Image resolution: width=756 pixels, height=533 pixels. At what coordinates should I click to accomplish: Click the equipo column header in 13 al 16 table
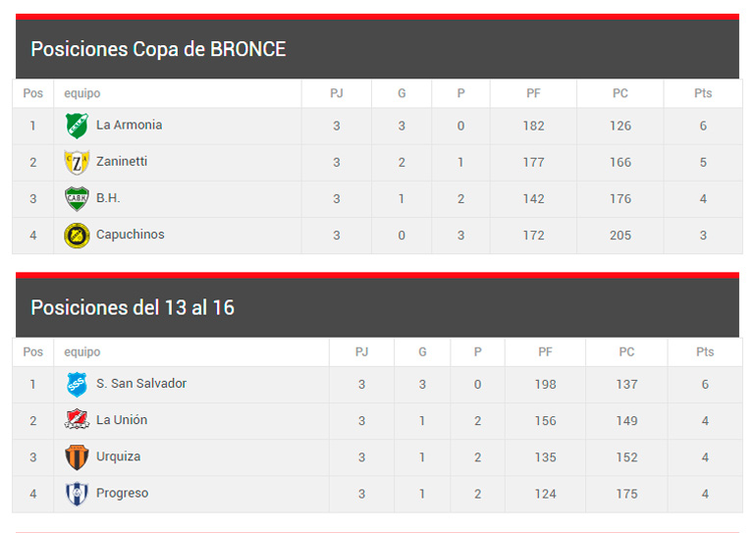point(82,352)
